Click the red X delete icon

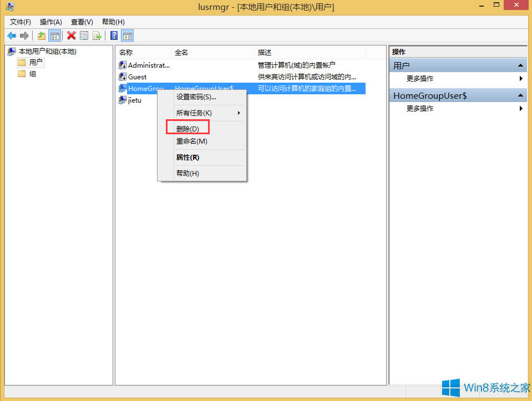coord(70,35)
